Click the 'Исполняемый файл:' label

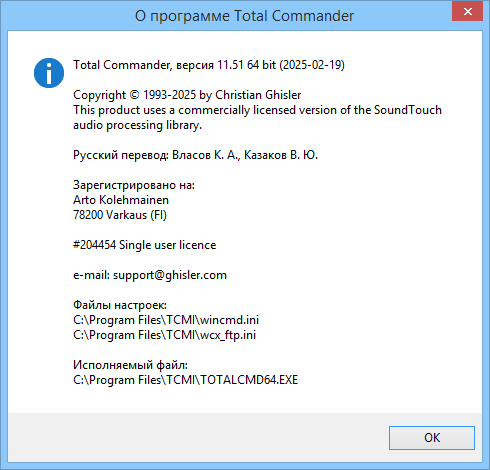(130, 365)
